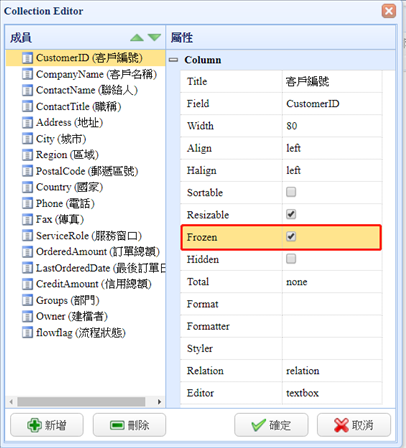This screenshot has height=448, width=406.
Task: Toggle the Hidden checkbox
Action: pyautogui.click(x=291, y=259)
